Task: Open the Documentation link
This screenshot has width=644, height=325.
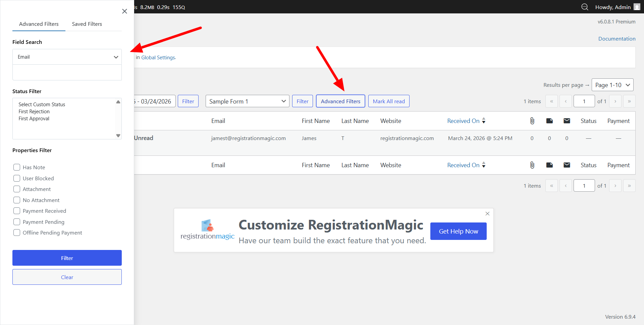Action: click(x=616, y=39)
